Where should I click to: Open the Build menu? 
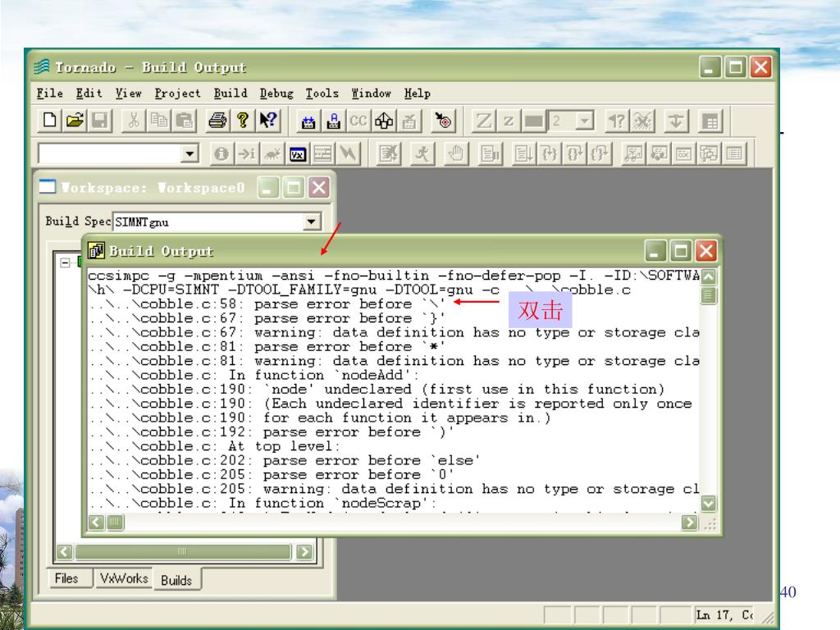click(231, 94)
